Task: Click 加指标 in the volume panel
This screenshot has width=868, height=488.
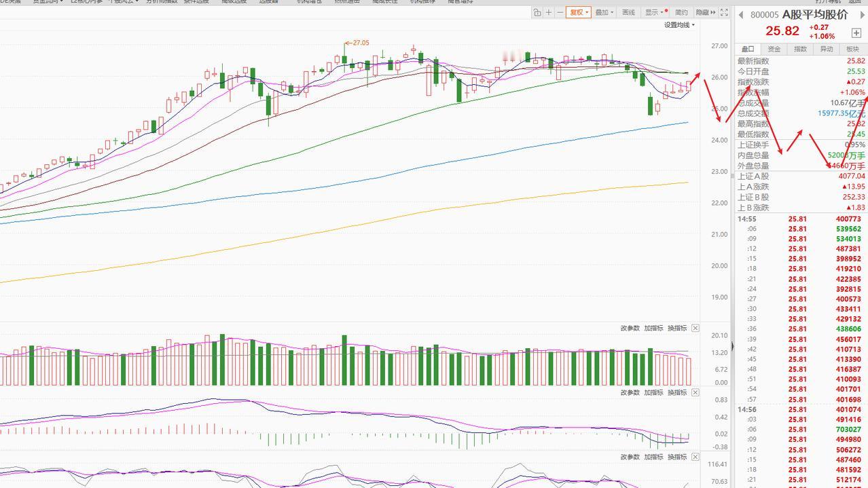Action: (654, 329)
